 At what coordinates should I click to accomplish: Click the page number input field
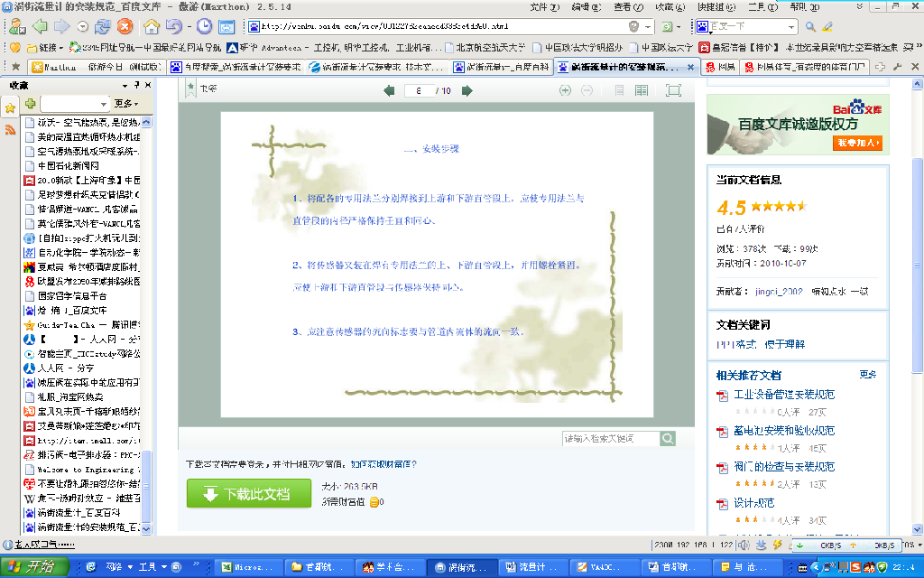(419, 90)
